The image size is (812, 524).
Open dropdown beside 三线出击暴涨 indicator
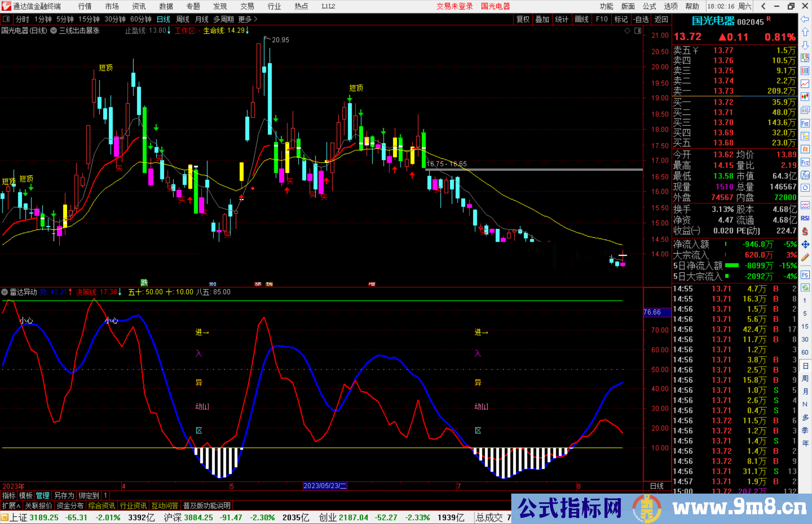point(54,31)
